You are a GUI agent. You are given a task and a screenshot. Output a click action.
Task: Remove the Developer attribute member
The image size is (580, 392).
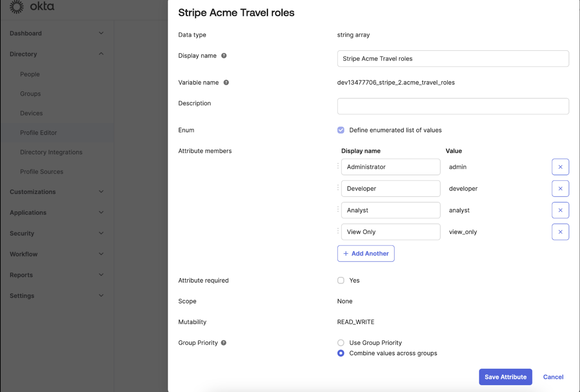click(x=560, y=188)
